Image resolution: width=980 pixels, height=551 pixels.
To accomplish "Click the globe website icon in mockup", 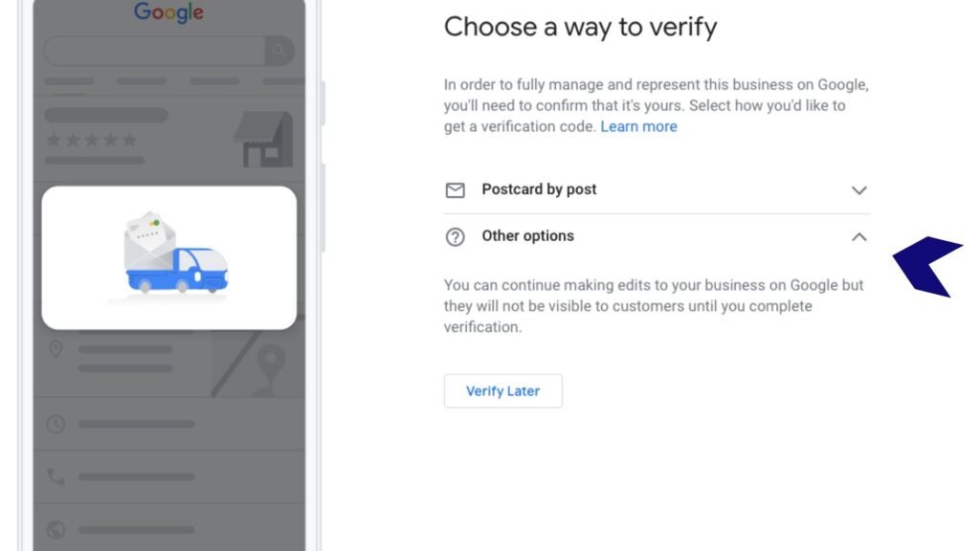I will pos(56,530).
